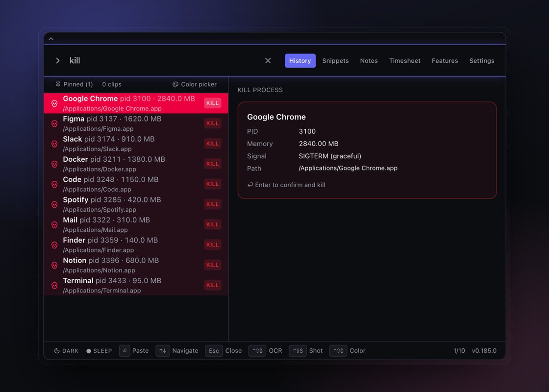This screenshot has width=549, height=392.
Task: Open the Color picker
Action: pyautogui.click(x=195, y=84)
